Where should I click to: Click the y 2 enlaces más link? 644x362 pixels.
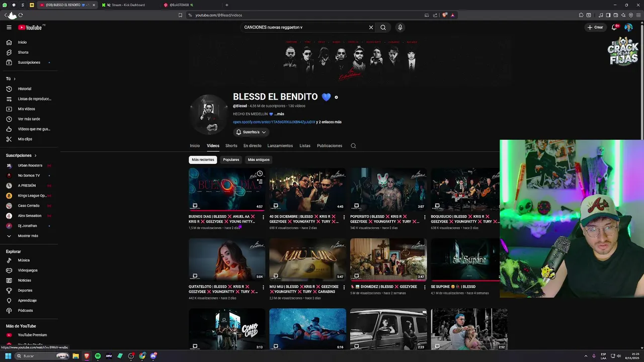point(329,122)
